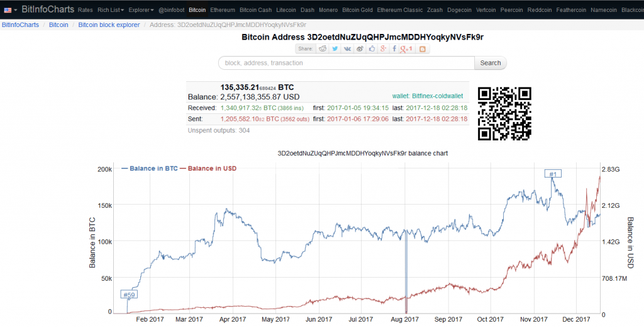This screenshot has width=644, height=328.
Task: Click the VK share icon
Action: 347,48
